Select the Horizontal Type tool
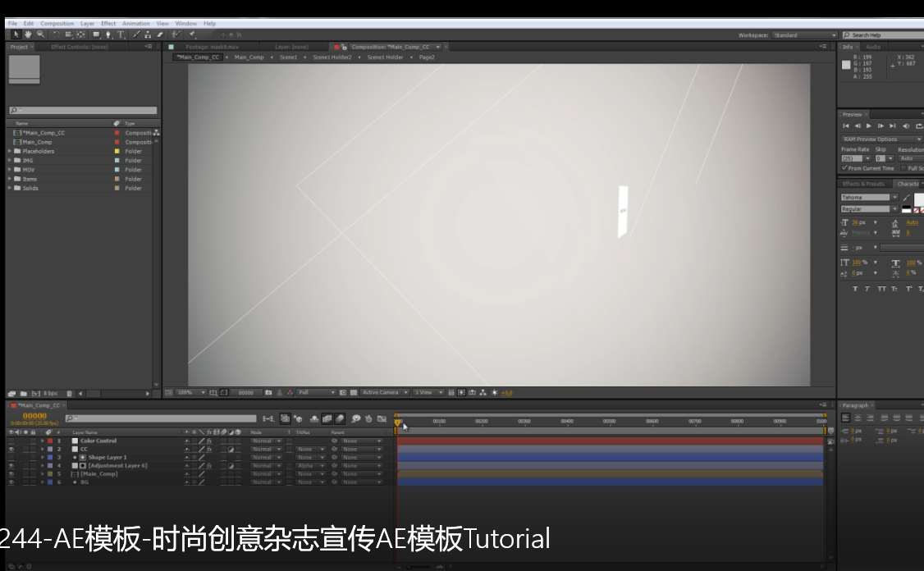 click(x=121, y=34)
